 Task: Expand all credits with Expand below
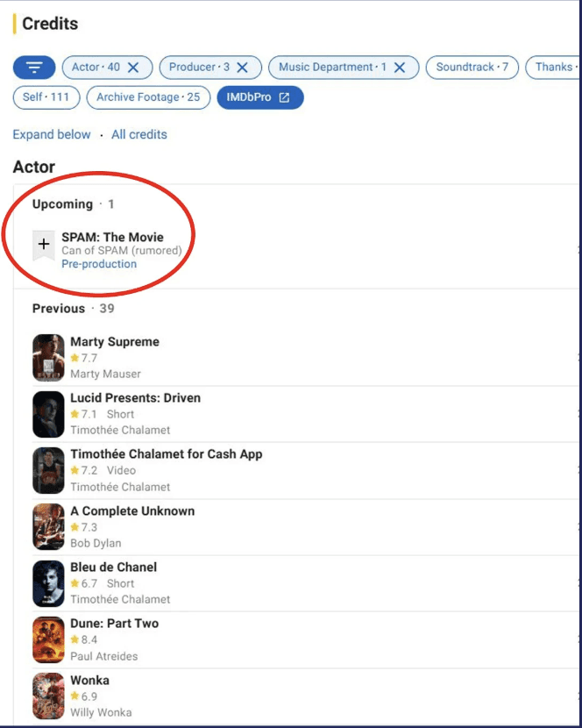[x=52, y=135]
